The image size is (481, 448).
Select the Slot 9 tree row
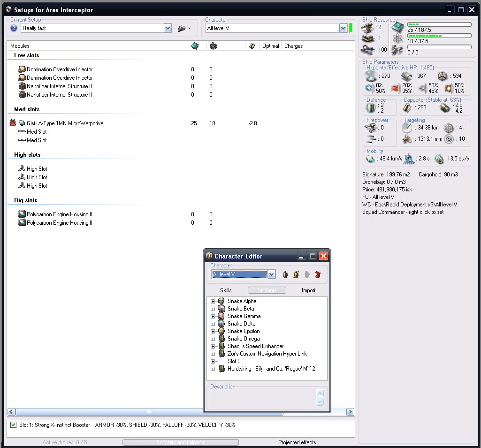[234, 361]
